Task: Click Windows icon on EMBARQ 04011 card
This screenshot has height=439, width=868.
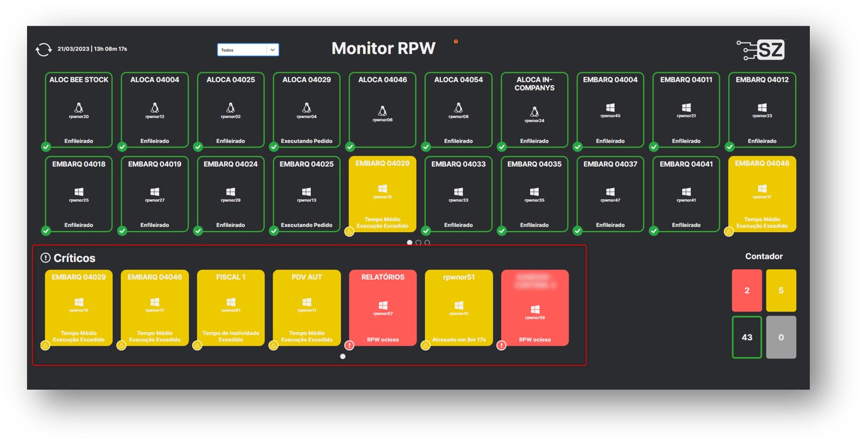Action: [686, 108]
